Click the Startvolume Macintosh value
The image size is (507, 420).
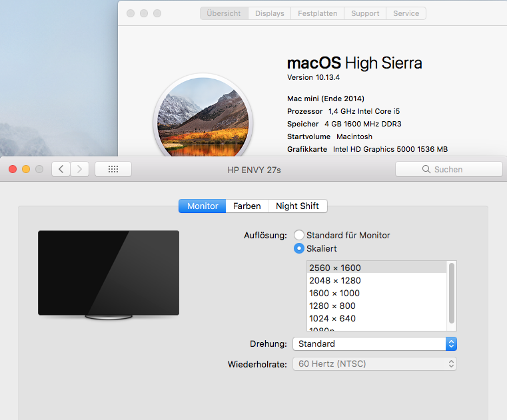click(354, 136)
